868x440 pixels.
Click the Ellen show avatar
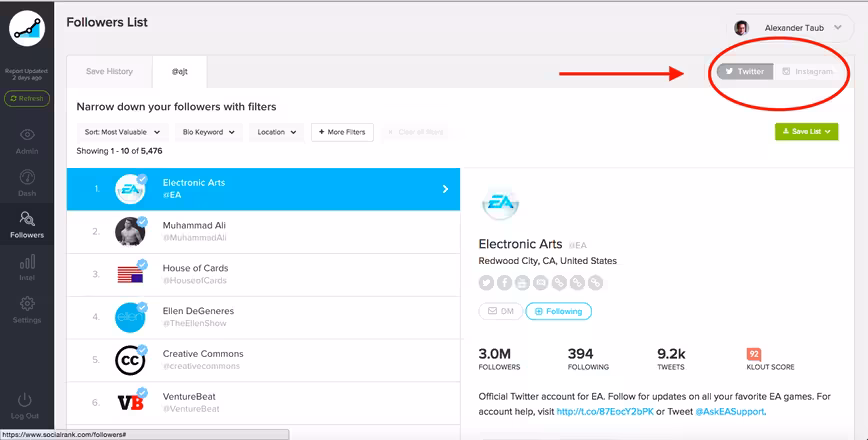[x=130, y=317]
